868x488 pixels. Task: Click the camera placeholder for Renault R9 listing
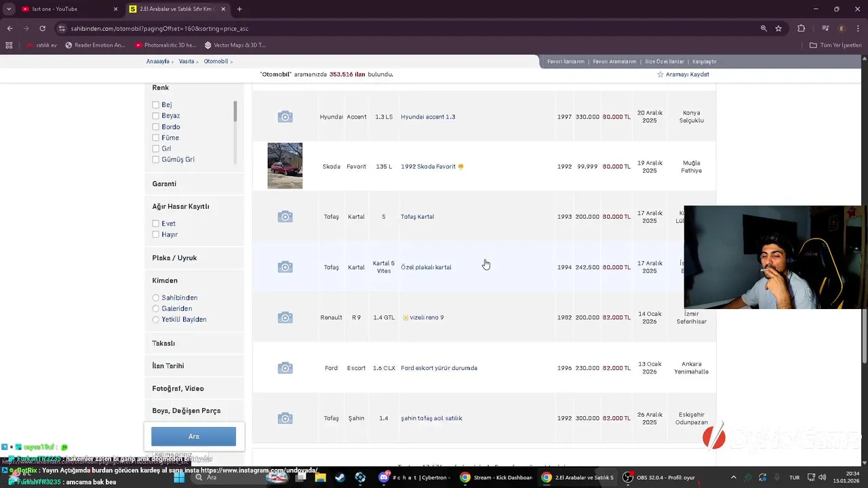point(285,317)
